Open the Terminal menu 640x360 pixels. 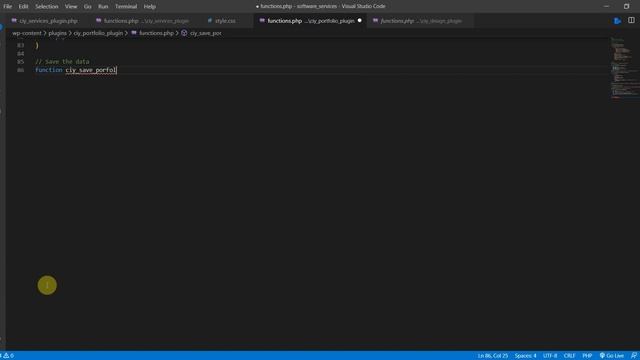(x=126, y=7)
